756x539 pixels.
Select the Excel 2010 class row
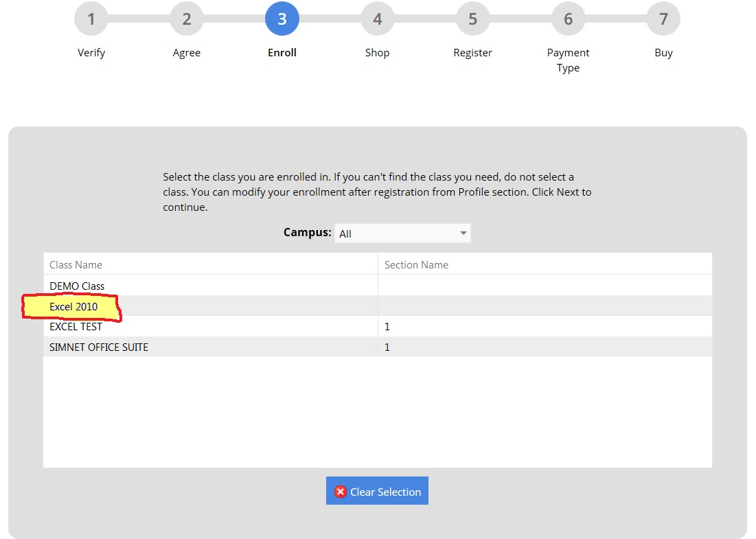coord(378,306)
